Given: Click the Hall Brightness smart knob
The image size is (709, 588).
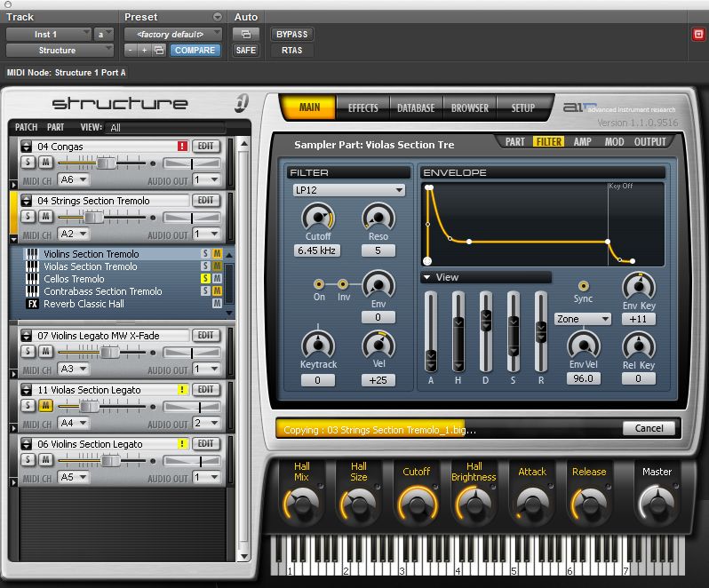Looking at the screenshot, I should (x=474, y=505).
